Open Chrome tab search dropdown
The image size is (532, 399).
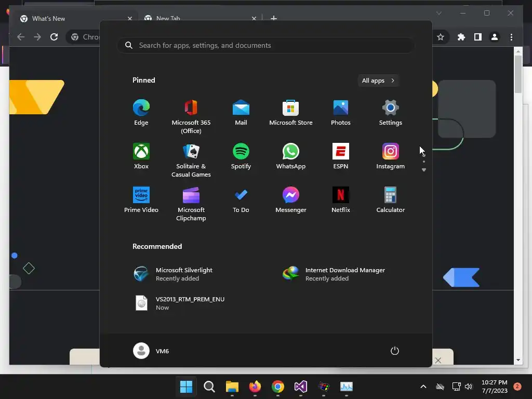pos(438,13)
